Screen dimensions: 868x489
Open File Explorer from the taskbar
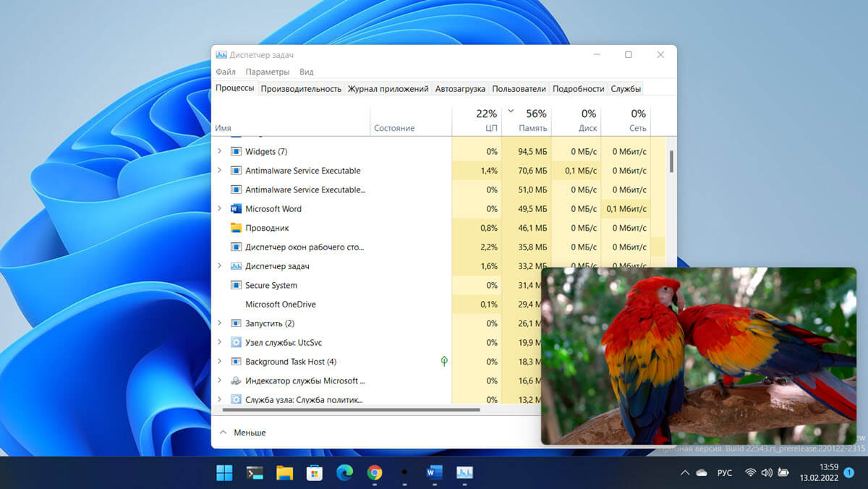click(x=284, y=473)
